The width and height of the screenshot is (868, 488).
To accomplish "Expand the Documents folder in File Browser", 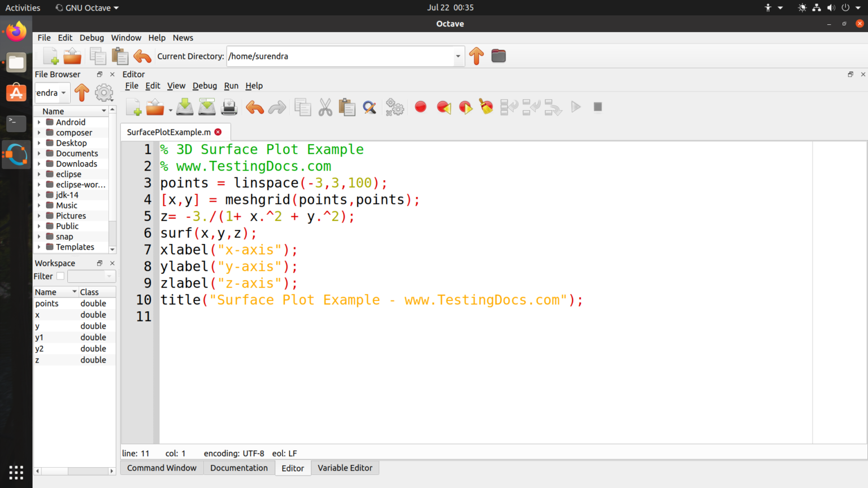I will tap(39, 154).
